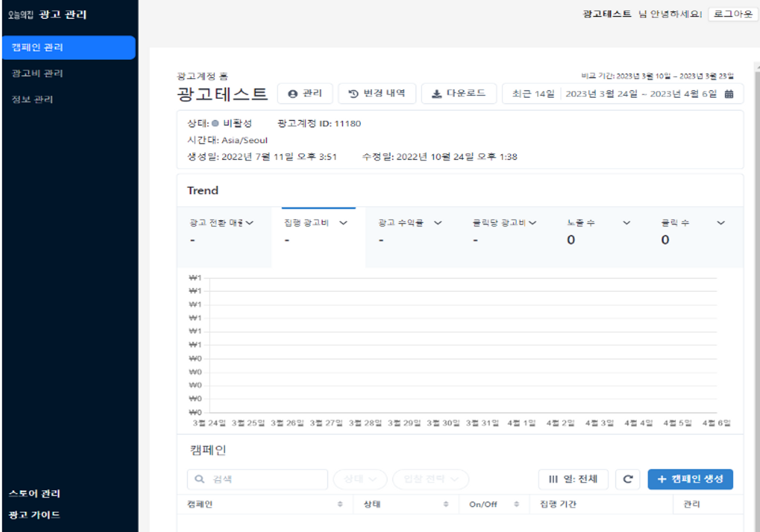Expand the 집행 광고비 dropdown chevron
The height and width of the screenshot is (532, 760).
tap(344, 223)
